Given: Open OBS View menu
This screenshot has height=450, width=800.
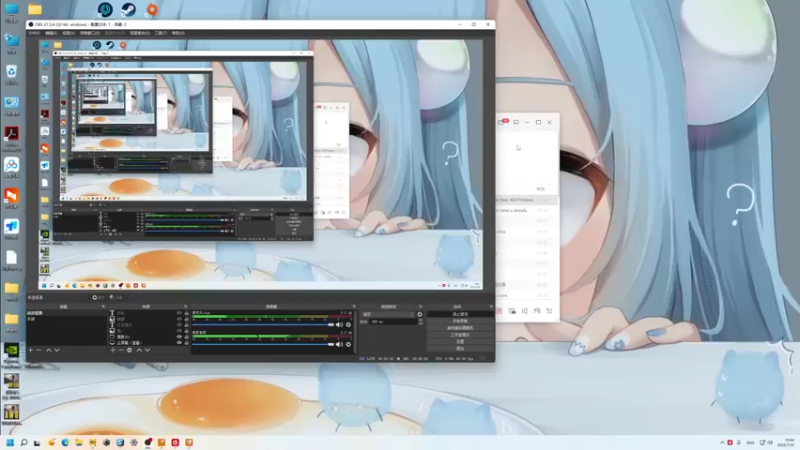Looking at the screenshot, I should pyautogui.click(x=68, y=33).
